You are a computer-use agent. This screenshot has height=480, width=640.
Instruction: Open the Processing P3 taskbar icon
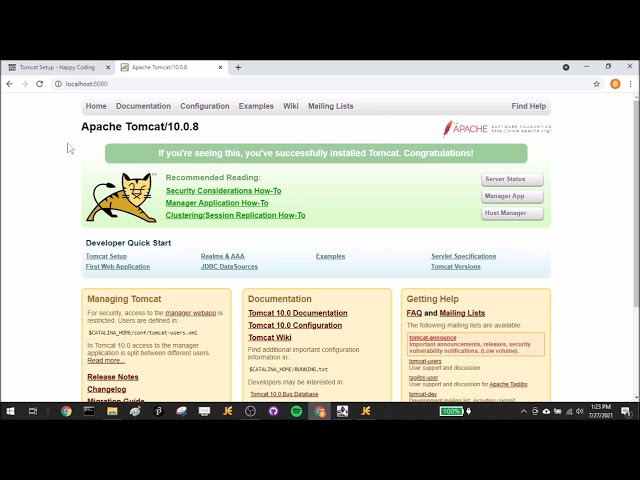158,411
